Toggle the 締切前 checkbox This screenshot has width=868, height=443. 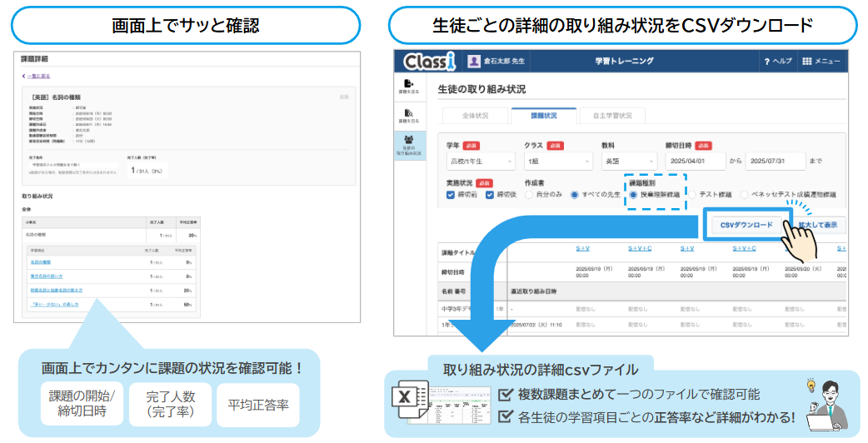pyautogui.click(x=450, y=195)
